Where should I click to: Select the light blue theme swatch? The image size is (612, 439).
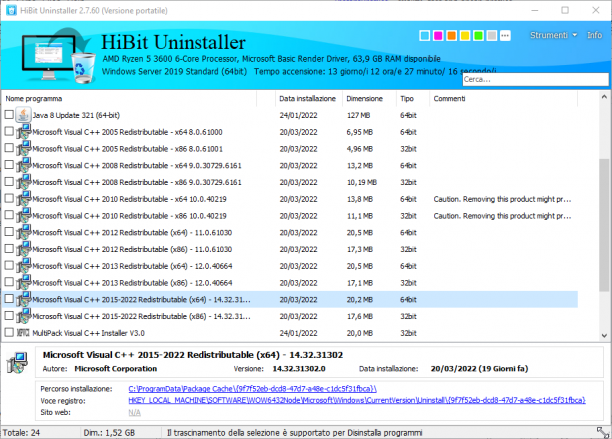coord(425,36)
